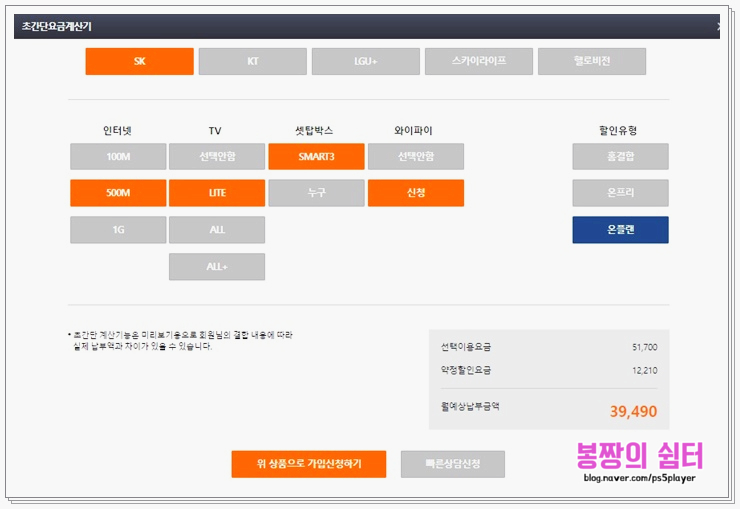The width and height of the screenshot is (740, 509).
Task: Click the 초간단요금계산기 title text
Action: click(57, 26)
